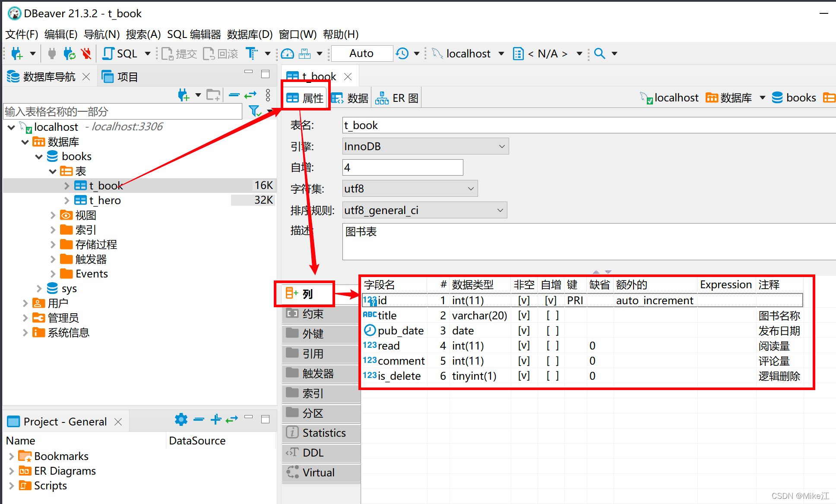Click the 表名 t_book input field
The image size is (836, 504).
(589, 125)
